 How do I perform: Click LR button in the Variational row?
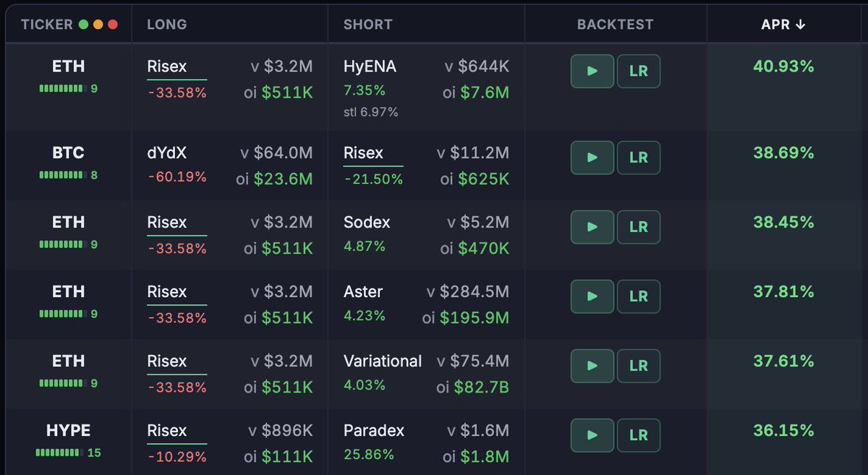pyautogui.click(x=639, y=366)
